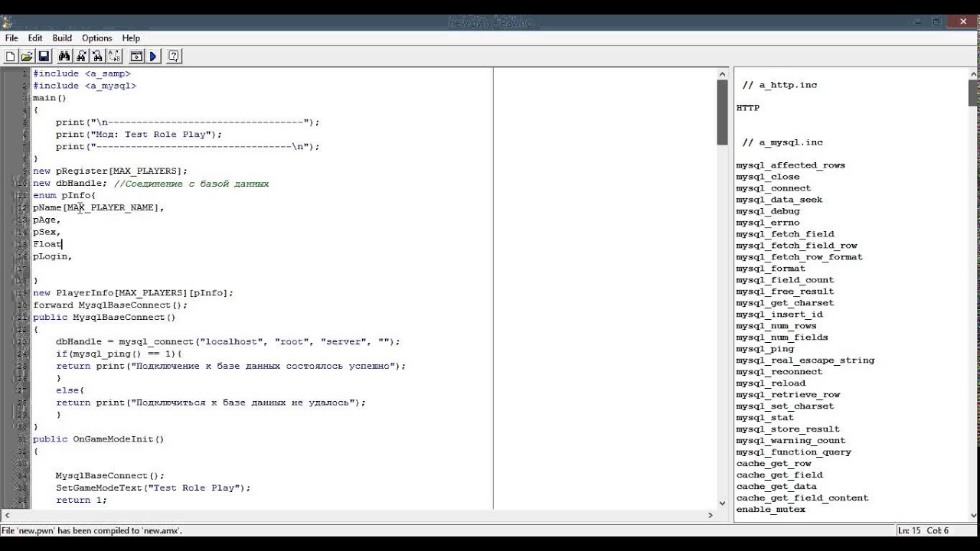Open the Edit menu
This screenshot has height=551, width=980.
(35, 37)
